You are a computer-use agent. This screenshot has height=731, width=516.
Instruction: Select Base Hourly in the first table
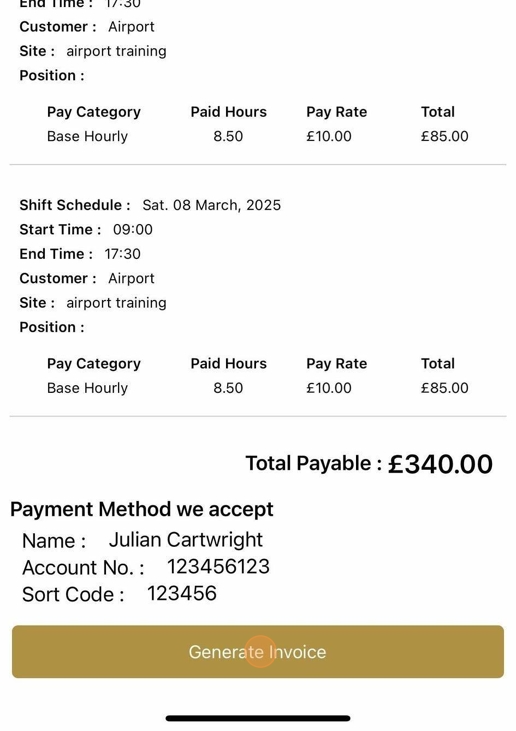point(87,137)
